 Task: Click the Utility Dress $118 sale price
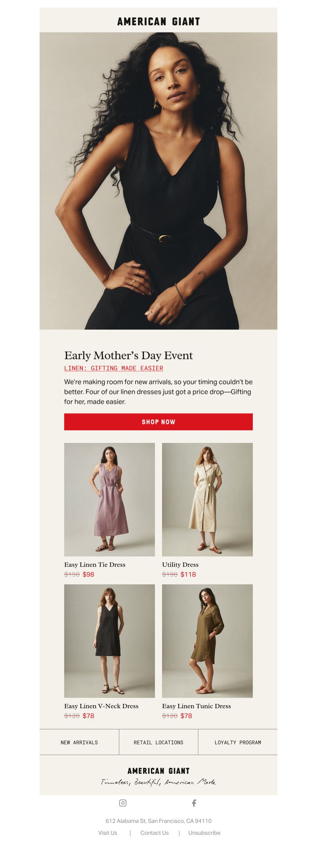pyautogui.click(x=188, y=574)
